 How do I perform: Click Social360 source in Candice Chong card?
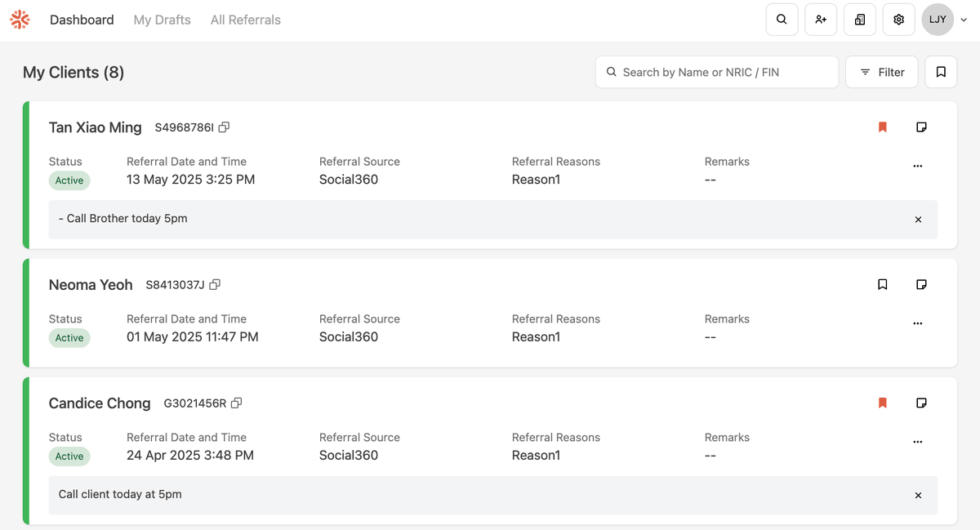click(x=349, y=456)
